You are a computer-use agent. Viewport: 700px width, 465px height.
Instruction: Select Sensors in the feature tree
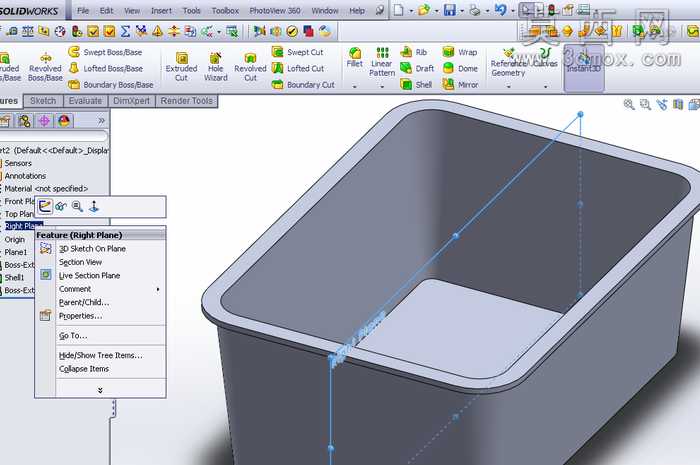click(18, 163)
